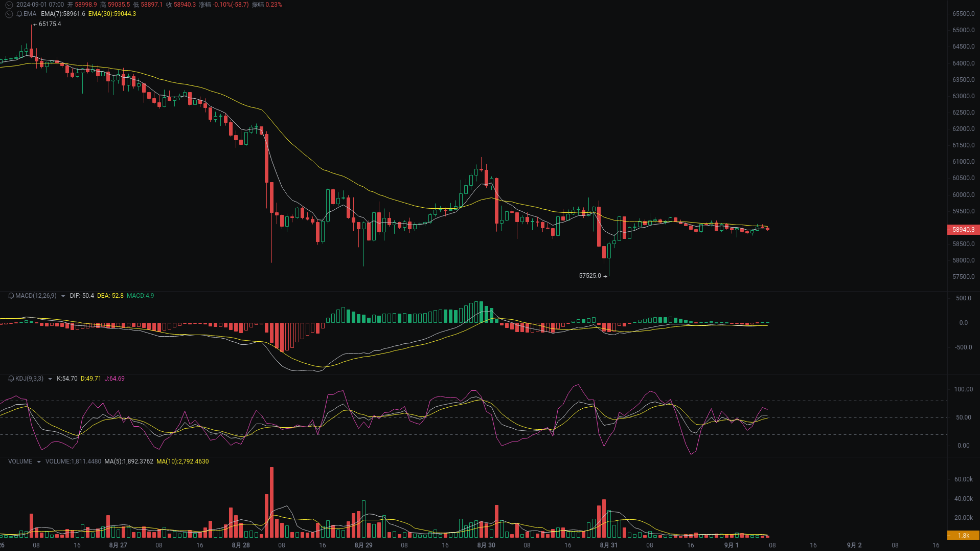Open the KDJ(9,3,3) dropdown arrow

[50, 379]
